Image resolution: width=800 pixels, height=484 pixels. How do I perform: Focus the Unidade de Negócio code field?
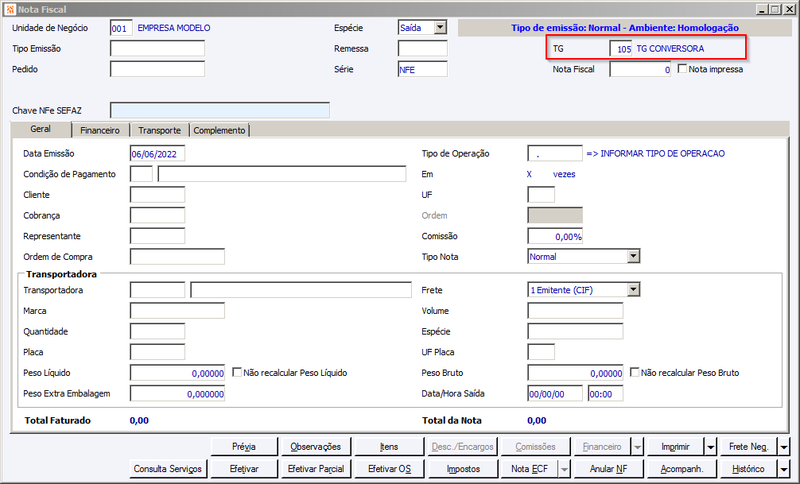coord(121,28)
